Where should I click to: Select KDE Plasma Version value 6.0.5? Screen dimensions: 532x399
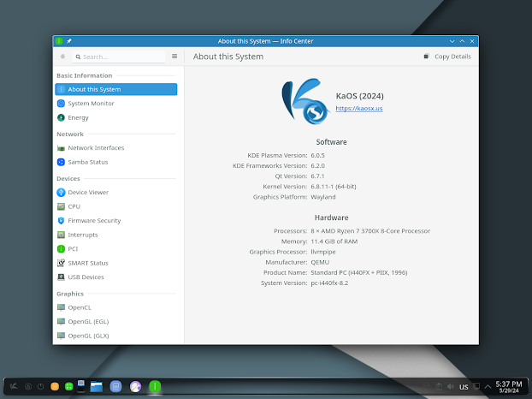pos(318,156)
